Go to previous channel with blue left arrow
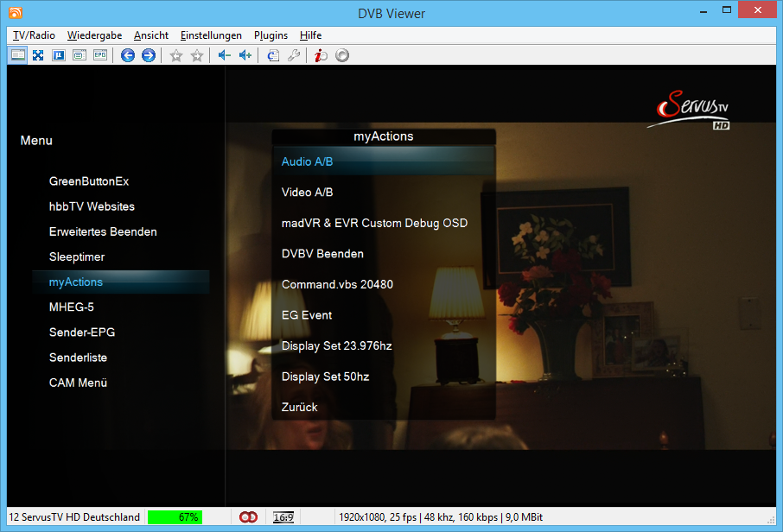 pyautogui.click(x=128, y=55)
